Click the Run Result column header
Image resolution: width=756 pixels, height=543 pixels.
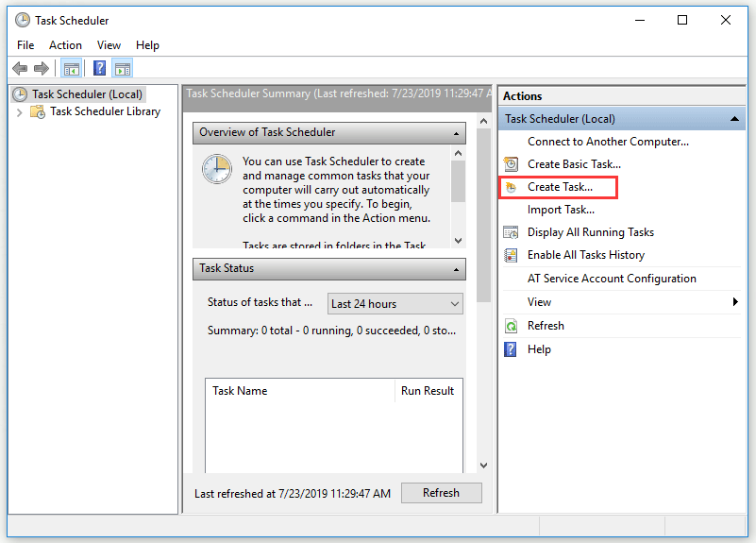pyautogui.click(x=428, y=391)
